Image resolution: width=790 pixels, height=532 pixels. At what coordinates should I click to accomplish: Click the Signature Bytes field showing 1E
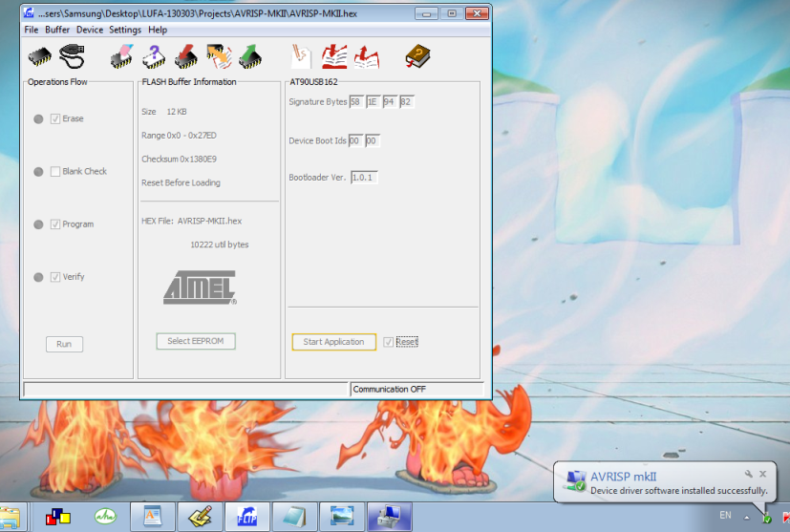coord(373,102)
